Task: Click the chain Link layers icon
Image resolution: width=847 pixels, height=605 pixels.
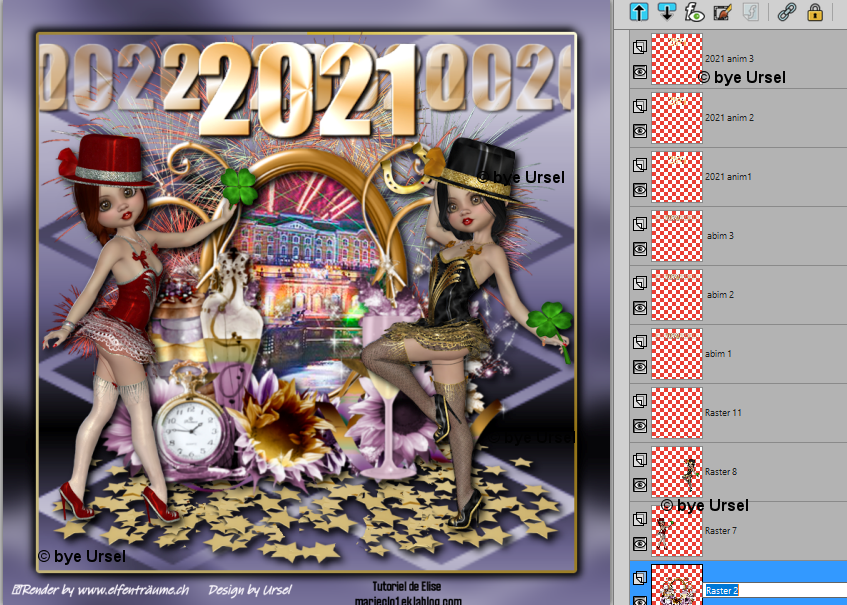Action: click(786, 11)
